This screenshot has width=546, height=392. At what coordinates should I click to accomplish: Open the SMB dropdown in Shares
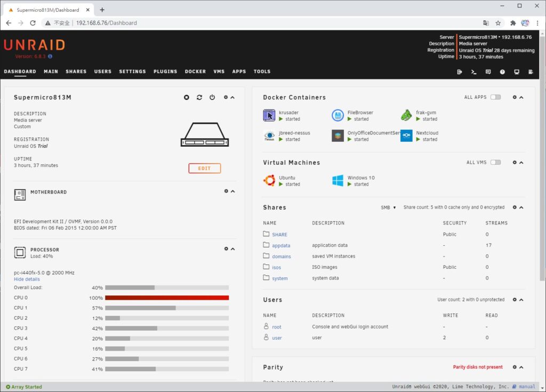pos(388,207)
